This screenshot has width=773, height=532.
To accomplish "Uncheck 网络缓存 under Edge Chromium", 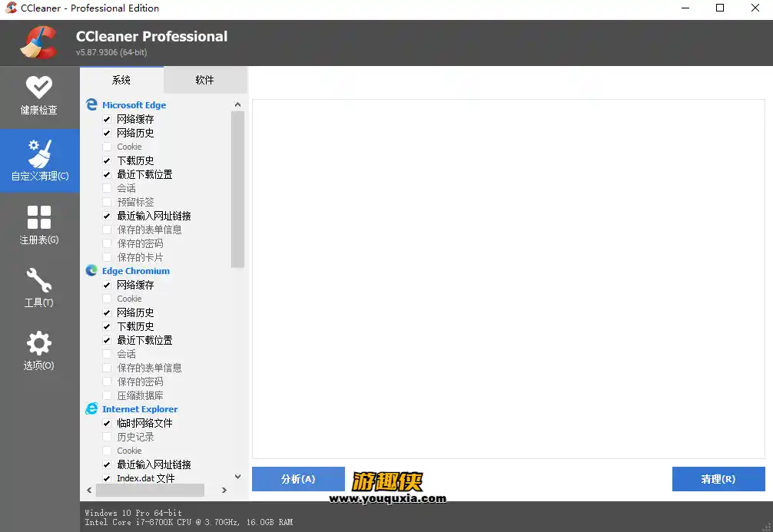I will click(x=107, y=285).
